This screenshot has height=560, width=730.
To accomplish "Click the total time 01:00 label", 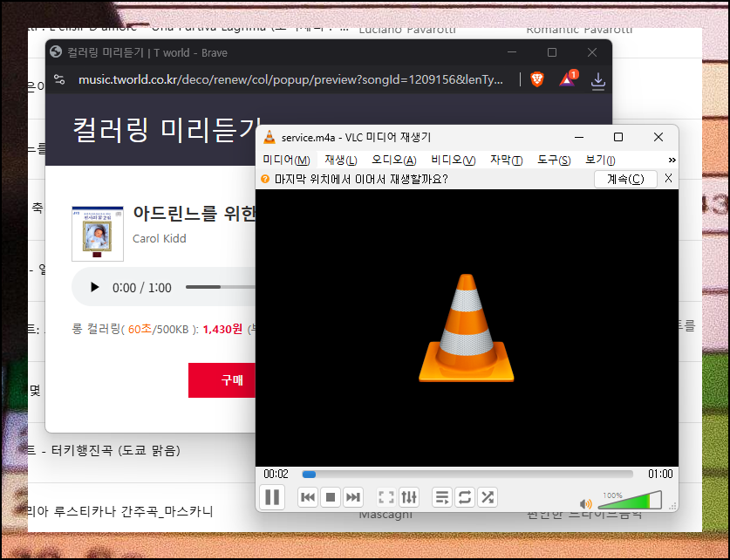I will pos(660,474).
